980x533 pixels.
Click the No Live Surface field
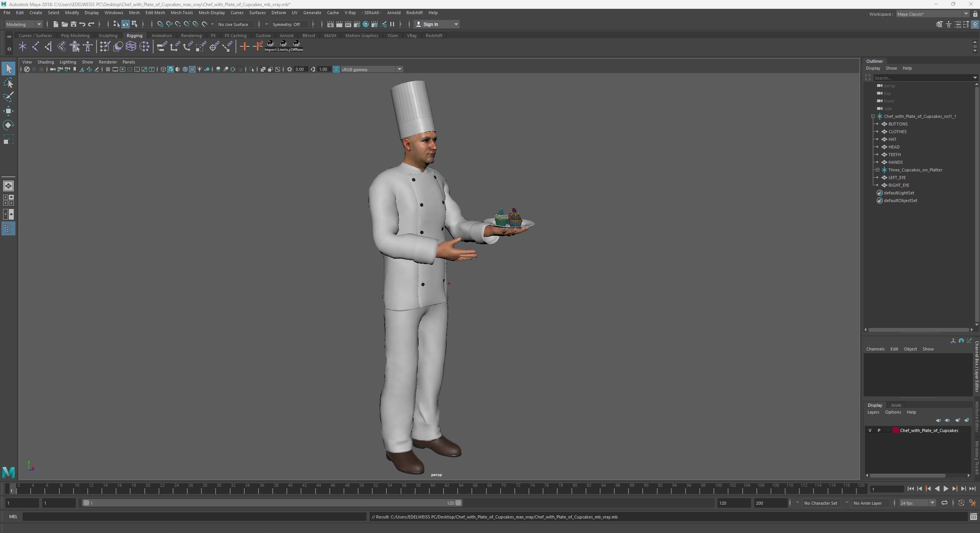[x=234, y=24]
